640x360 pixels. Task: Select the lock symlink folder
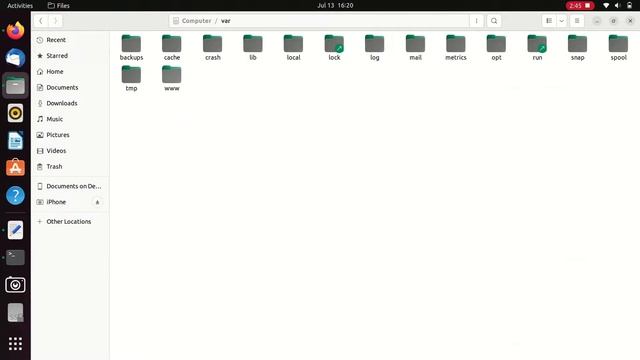334,48
